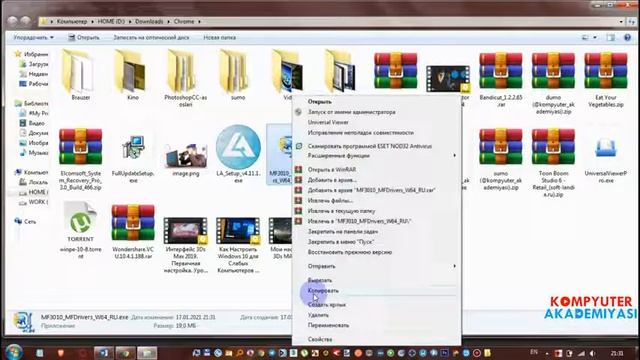Select the sumo (@kompyuter_akademiyasi).zip archive
This screenshot has height=360, width=640.
pyautogui.click(x=501, y=159)
